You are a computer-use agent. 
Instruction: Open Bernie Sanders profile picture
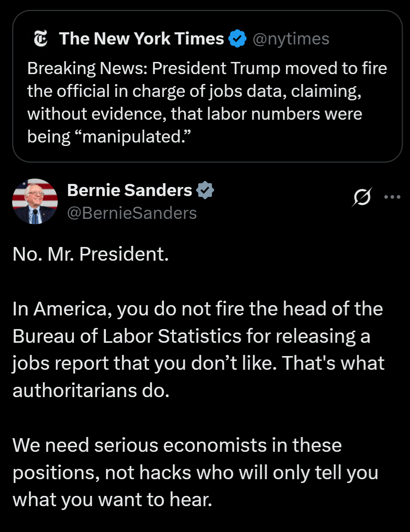[x=35, y=201]
